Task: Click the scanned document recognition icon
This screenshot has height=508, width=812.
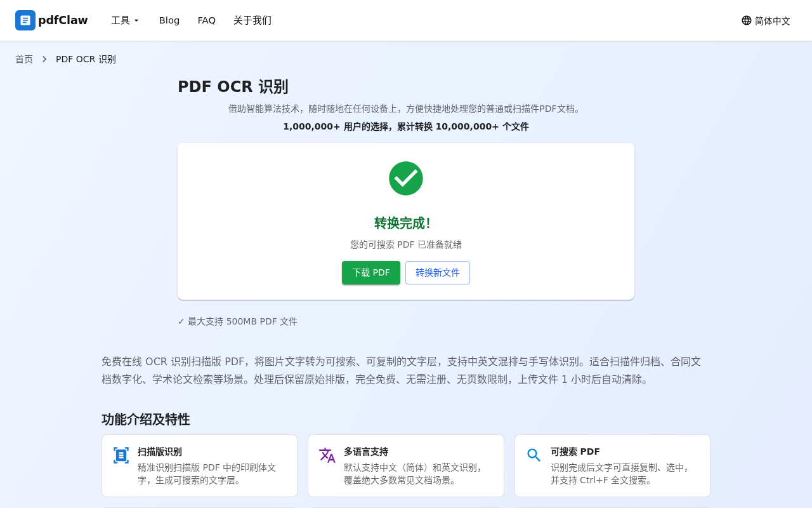Action: coord(121,455)
